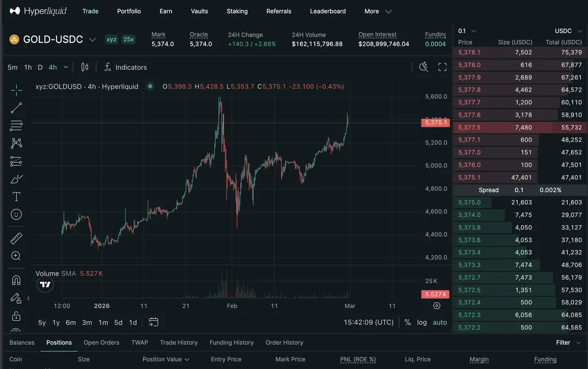This screenshot has width=588, height=369.
Task: Activate the magnet snap mode icon
Action: [x=16, y=280]
